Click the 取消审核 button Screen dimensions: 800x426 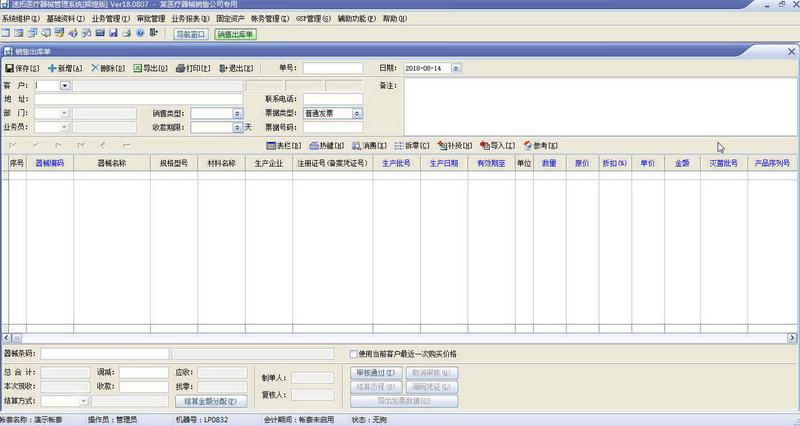(432, 373)
